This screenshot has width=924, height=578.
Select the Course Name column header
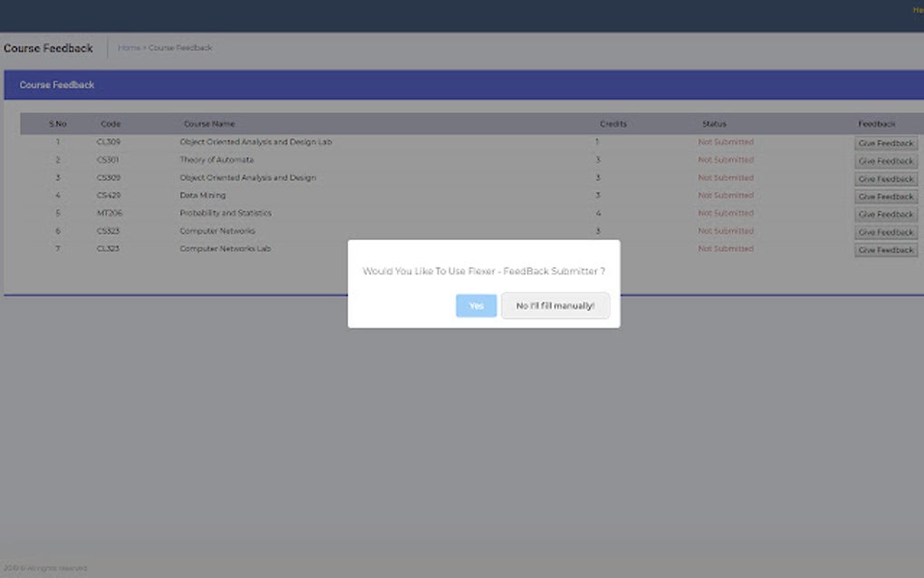(x=209, y=124)
